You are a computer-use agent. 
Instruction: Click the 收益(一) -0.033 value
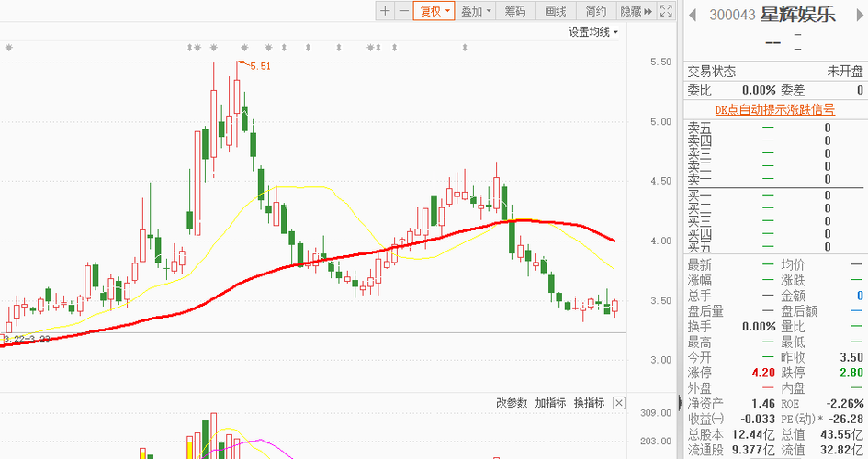tap(760, 420)
